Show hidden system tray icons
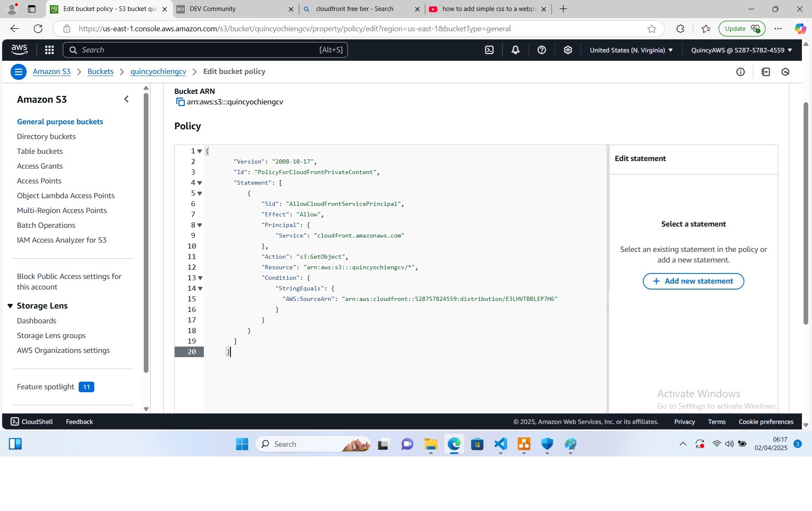Image resolution: width=812 pixels, height=511 pixels. (683, 444)
